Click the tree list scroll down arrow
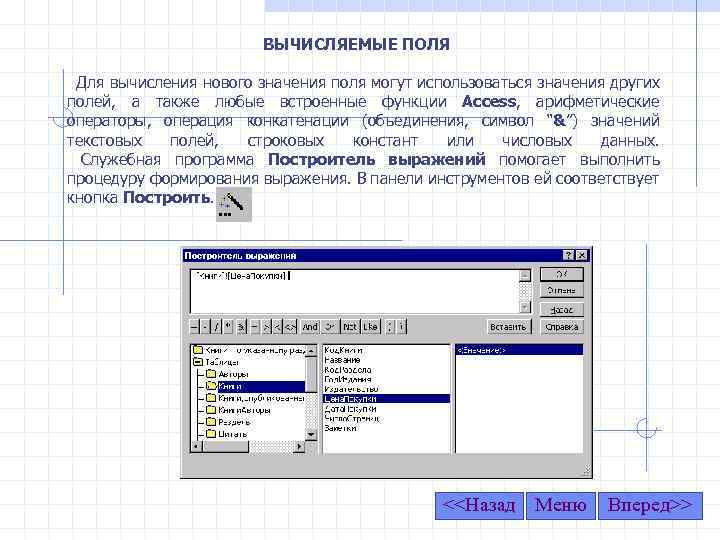Viewport: 720px width, 540px height. pyautogui.click(x=311, y=434)
